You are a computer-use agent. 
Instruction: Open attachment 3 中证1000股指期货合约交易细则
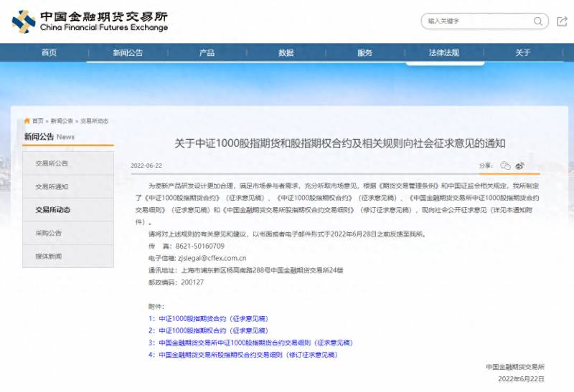(x=250, y=343)
